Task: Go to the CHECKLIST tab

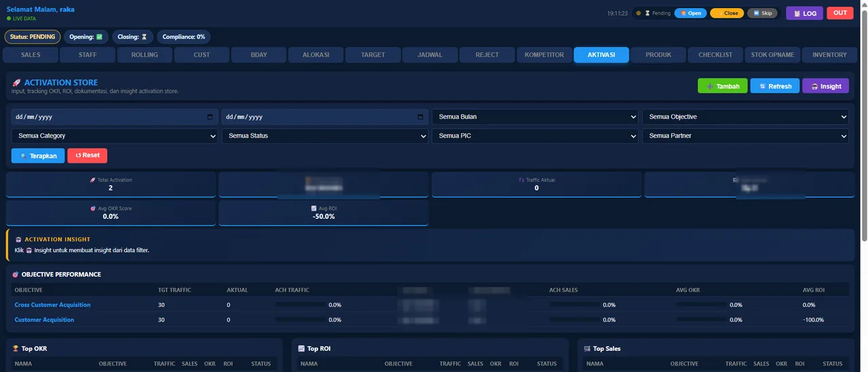Action: (x=715, y=55)
